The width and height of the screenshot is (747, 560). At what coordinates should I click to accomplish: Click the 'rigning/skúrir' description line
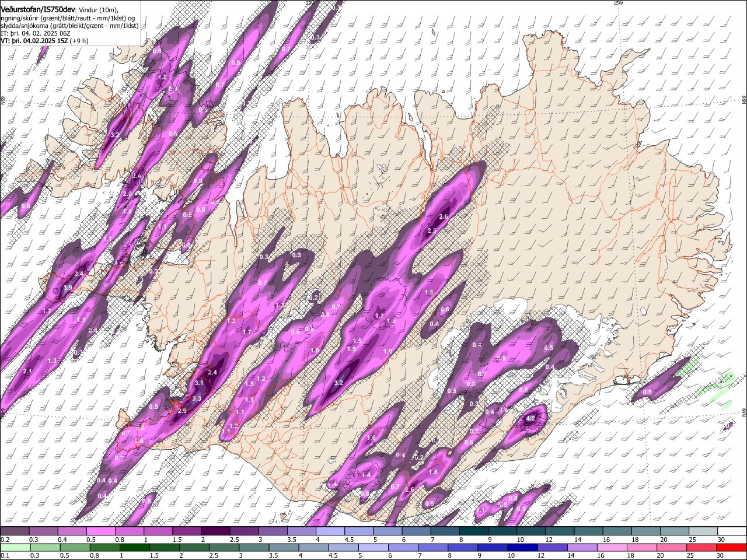pyautogui.click(x=68, y=18)
